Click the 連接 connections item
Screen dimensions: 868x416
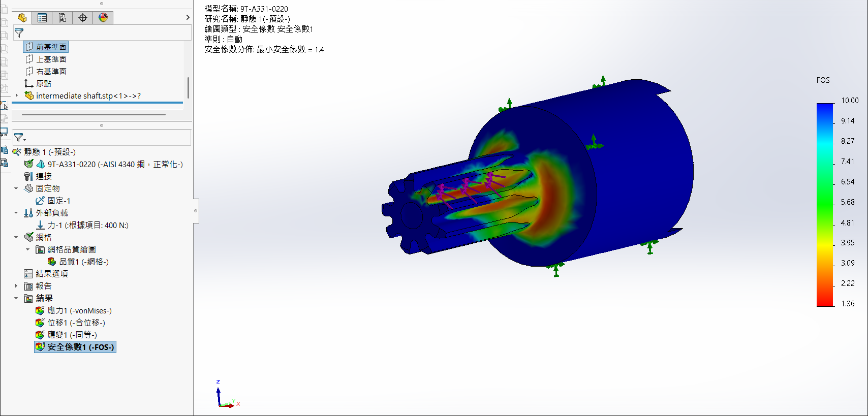(x=43, y=176)
